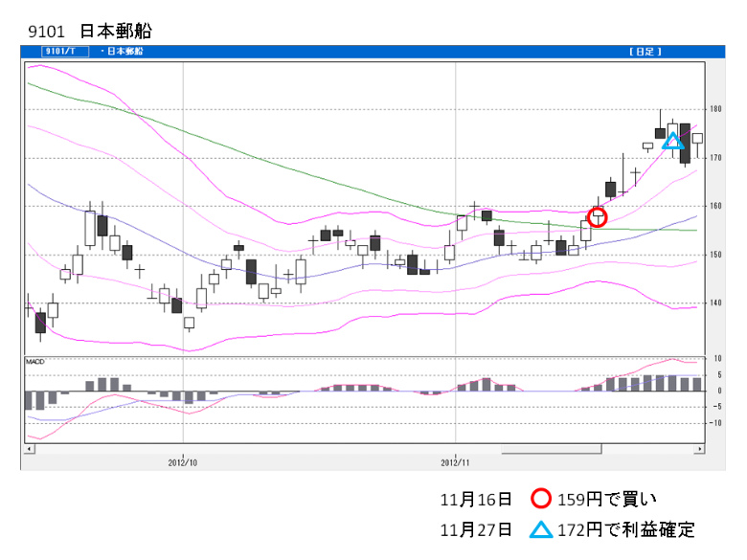Click the MACD 10 scale label
Image resolution: width=747 pixels, height=560 pixels.
(716, 359)
